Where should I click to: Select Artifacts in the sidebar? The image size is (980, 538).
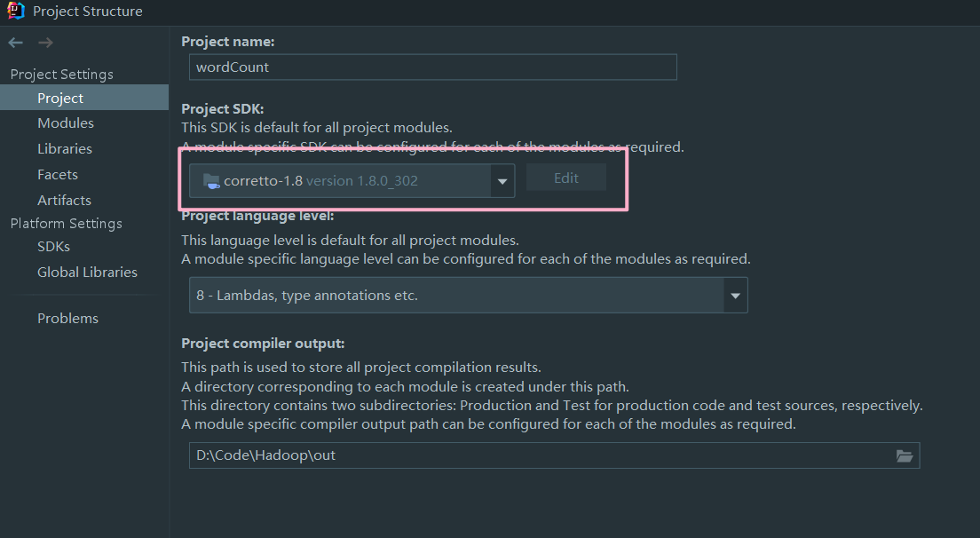(64, 201)
